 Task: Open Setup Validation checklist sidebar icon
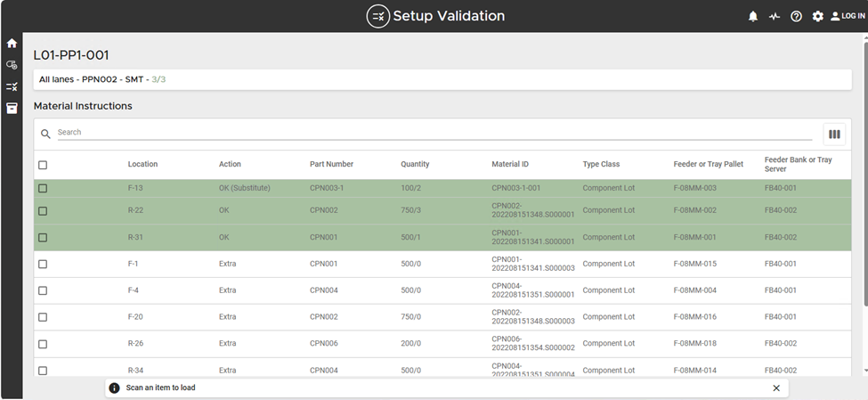click(12, 86)
